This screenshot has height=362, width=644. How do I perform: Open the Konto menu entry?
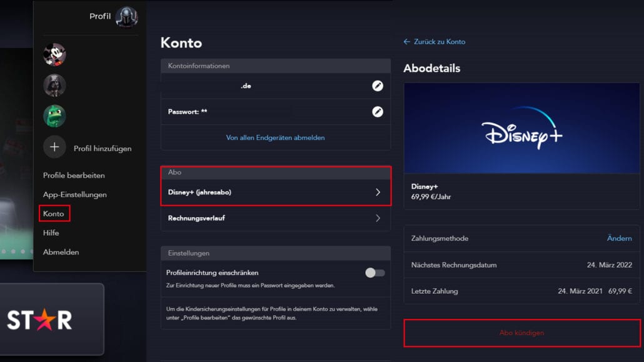point(54,213)
